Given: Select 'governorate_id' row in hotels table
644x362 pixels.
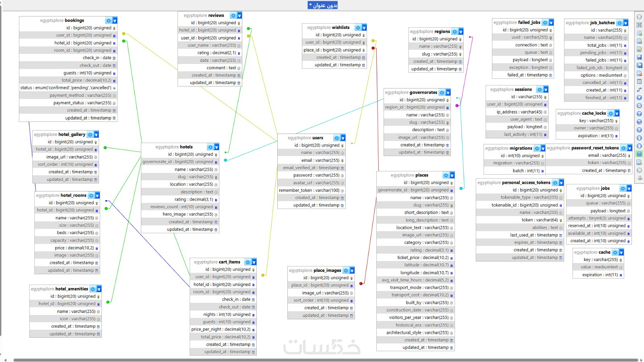Looking at the screenshot, I should coord(180,162).
